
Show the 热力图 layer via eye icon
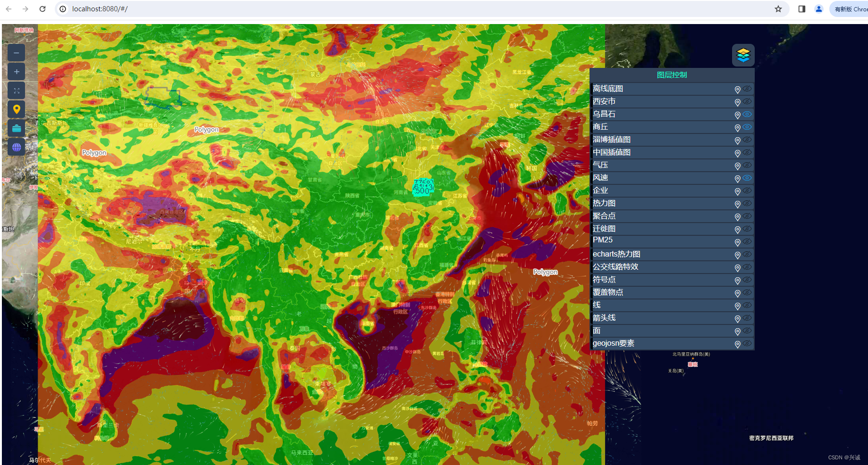[x=747, y=203]
